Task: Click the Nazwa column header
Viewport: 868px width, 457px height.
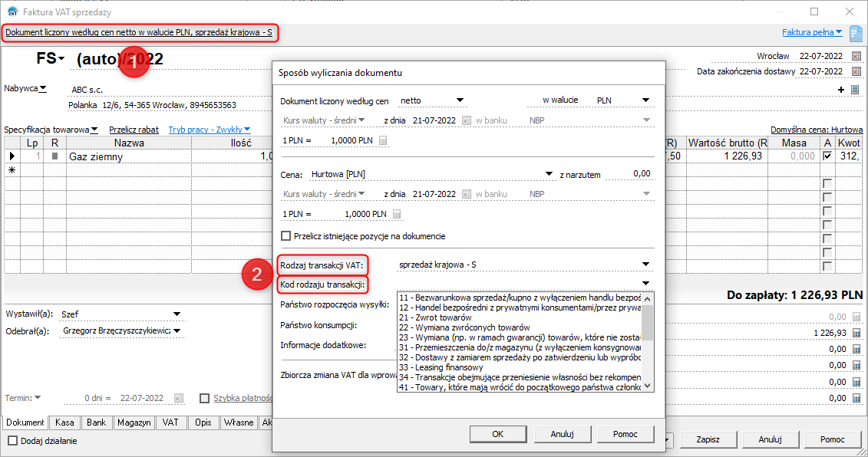Action: pyautogui.click(x=129, y=143)
